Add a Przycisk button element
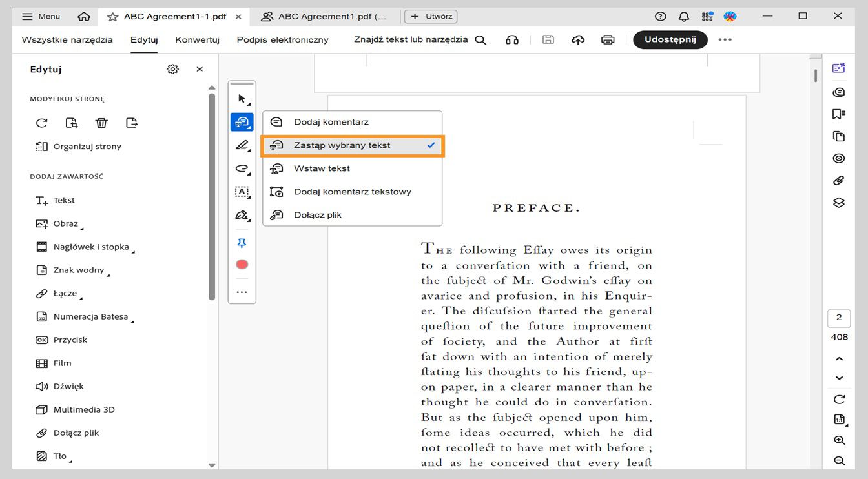Screen dimensions: 868x479 (61, 340)
